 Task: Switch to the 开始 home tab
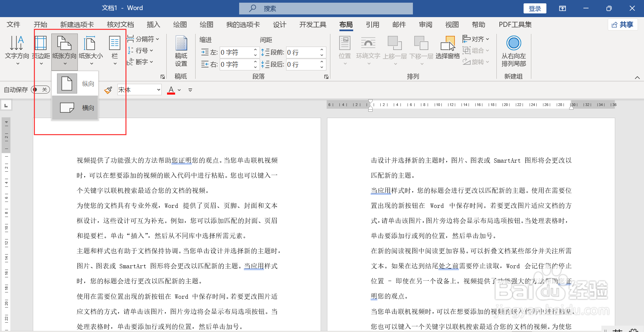click(x=40, y=24)
